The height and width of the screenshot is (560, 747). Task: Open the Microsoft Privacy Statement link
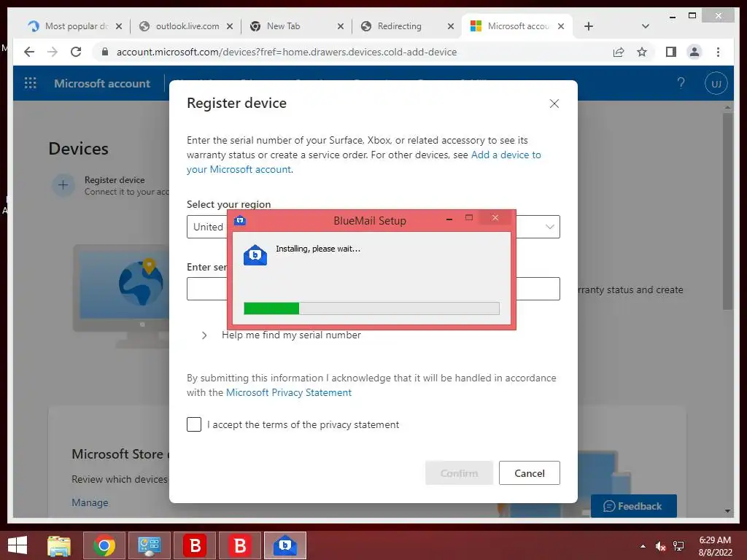[x=289, y=392]
